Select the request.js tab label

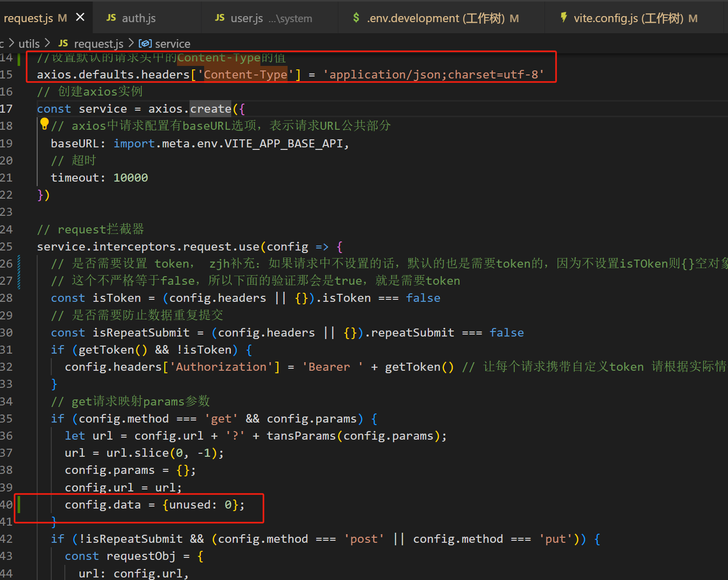tap(28, 19)
